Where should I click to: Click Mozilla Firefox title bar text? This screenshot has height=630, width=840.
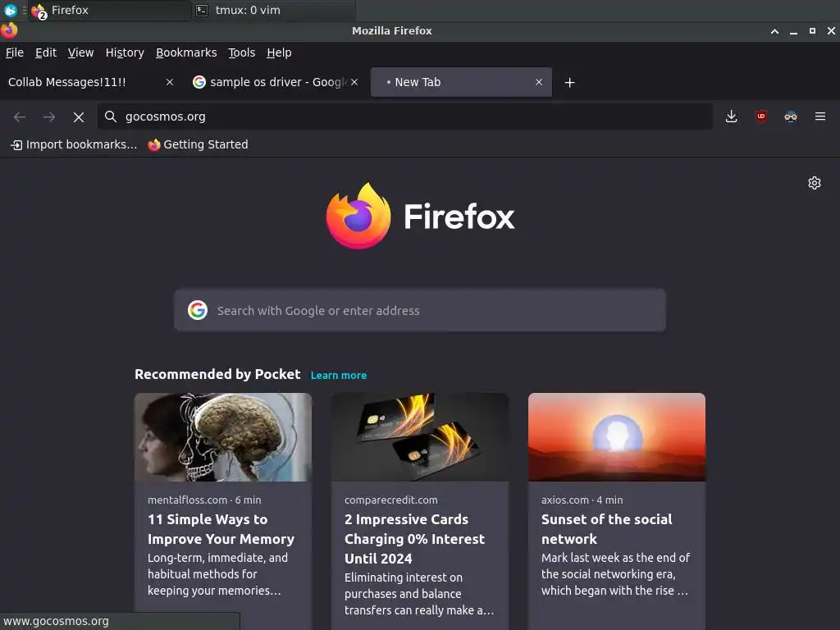[x=391, y=30]
